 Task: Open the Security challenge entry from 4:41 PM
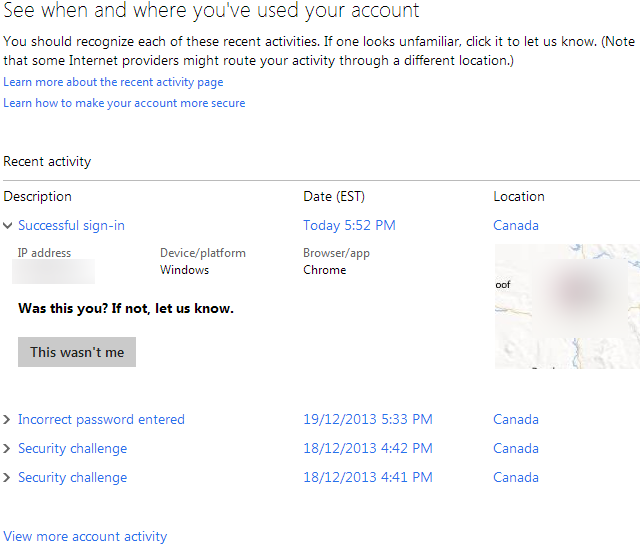click(x=72, y=478)
